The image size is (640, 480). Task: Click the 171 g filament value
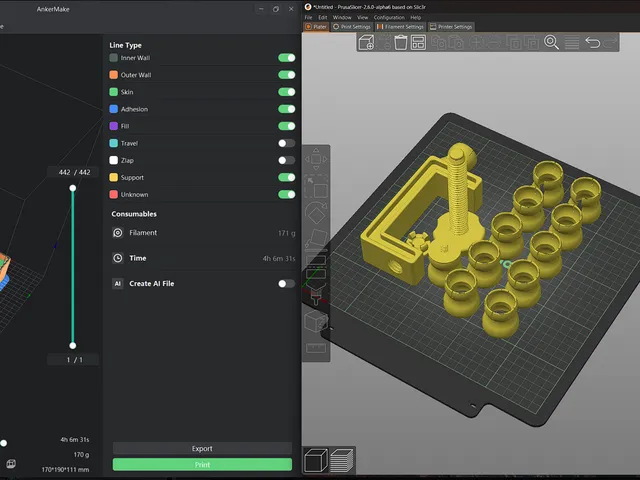pos(287,233)
